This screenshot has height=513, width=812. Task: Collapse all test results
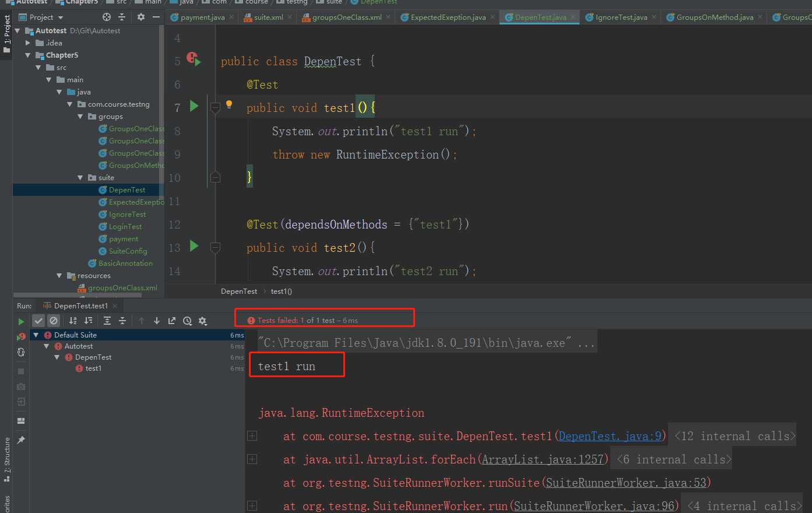click(122, 321)
